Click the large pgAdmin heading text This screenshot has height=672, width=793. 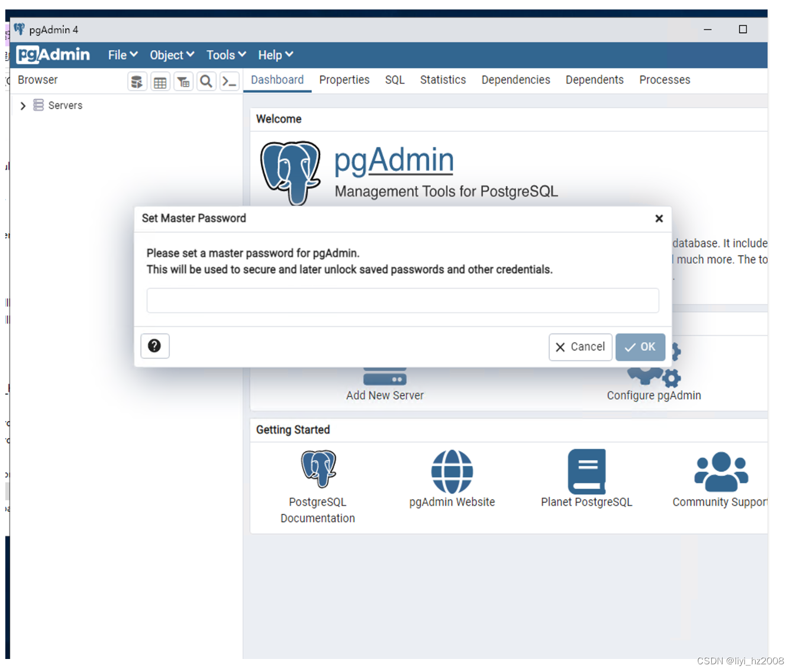[394, 160]
